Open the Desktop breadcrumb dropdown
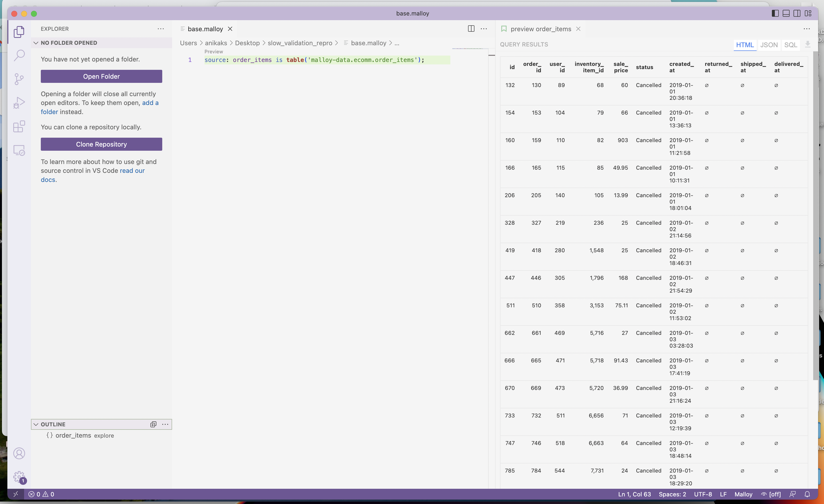The image size is (824, 504). tap(248, 43)
